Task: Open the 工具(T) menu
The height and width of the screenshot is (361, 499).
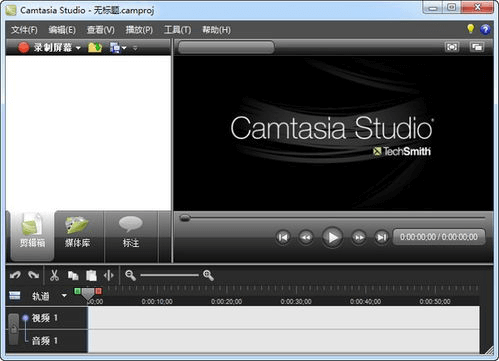Action: click(177, 30)
